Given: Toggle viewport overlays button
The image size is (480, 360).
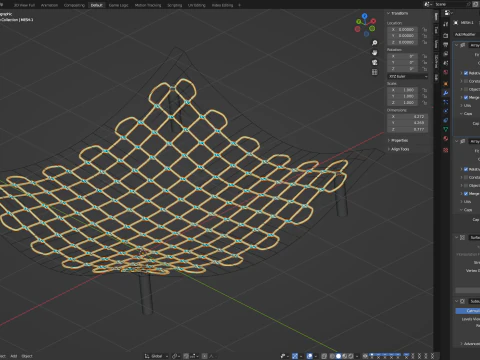Looking at the screenshot, I should 310,356.
